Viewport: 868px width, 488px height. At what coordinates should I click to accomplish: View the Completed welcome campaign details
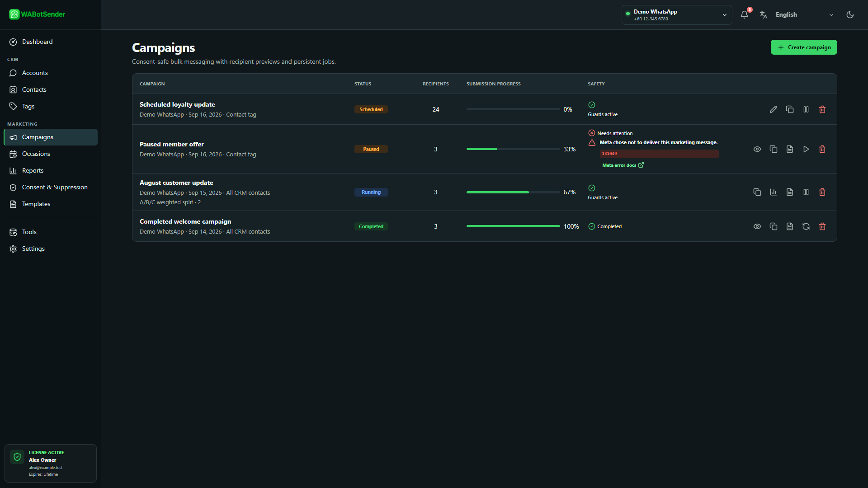pyautogui.click(x=757, y=226)
